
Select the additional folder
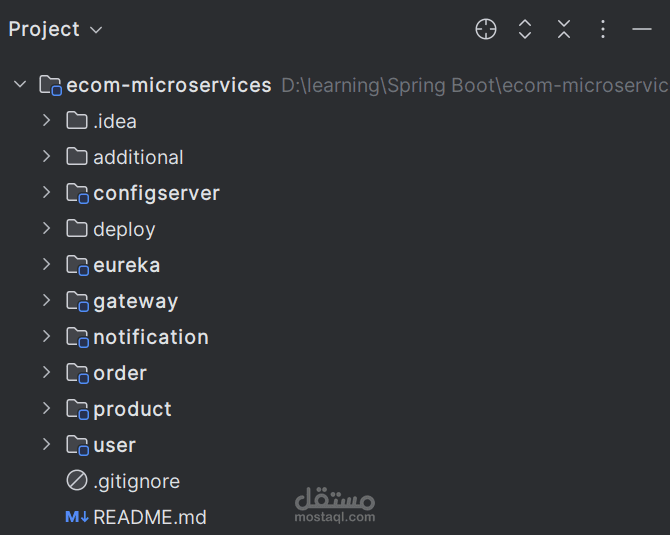point(138,157)
